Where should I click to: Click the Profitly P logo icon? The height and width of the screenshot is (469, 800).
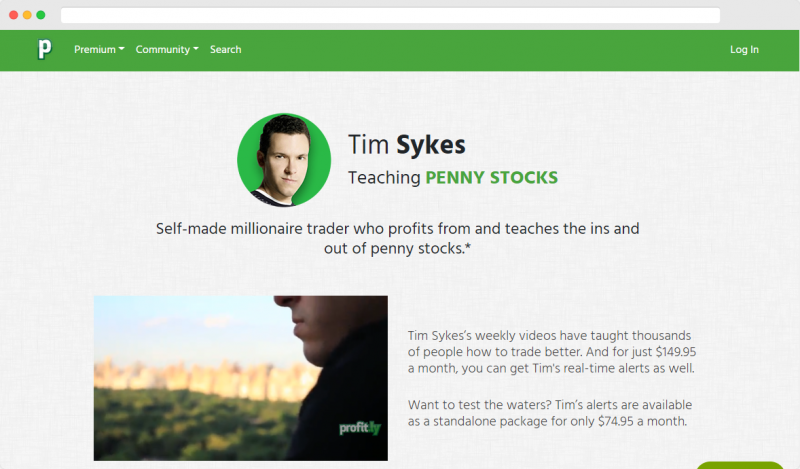(x=44, y=50)
